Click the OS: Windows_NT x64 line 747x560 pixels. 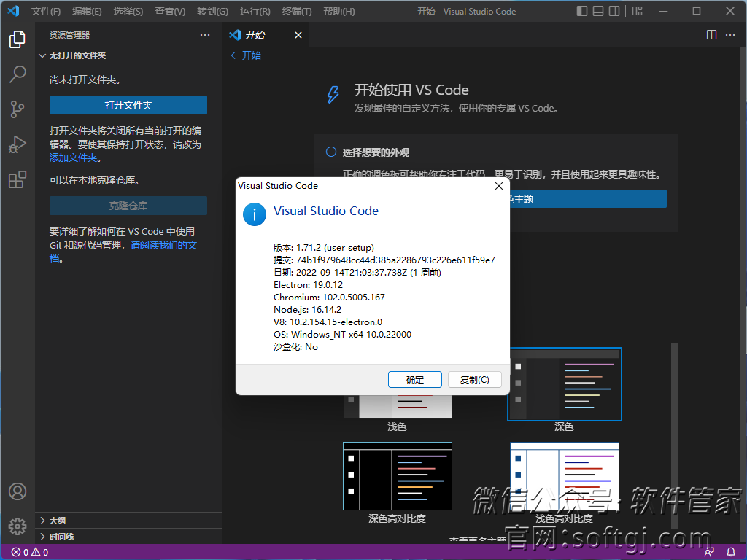[x=342, y=334]
